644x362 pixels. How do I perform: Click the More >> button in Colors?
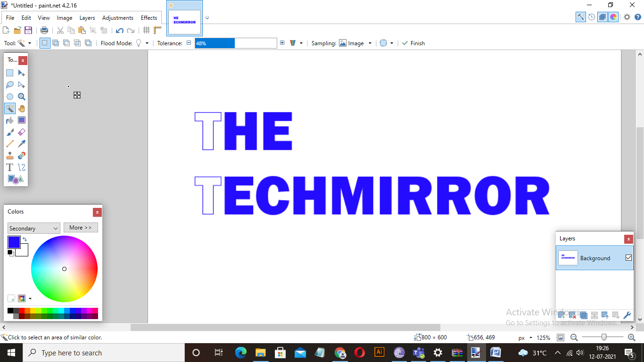pos(81,228)
